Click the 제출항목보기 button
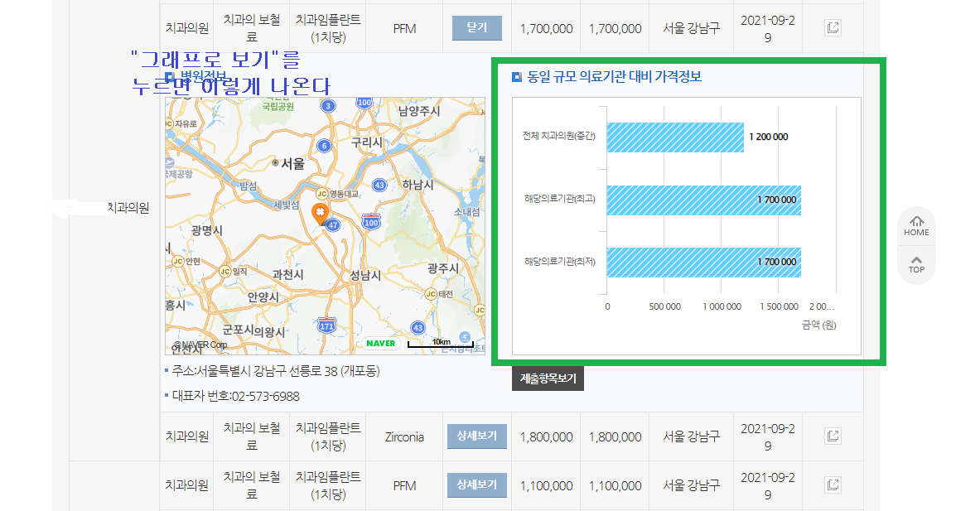 (548, 378)
